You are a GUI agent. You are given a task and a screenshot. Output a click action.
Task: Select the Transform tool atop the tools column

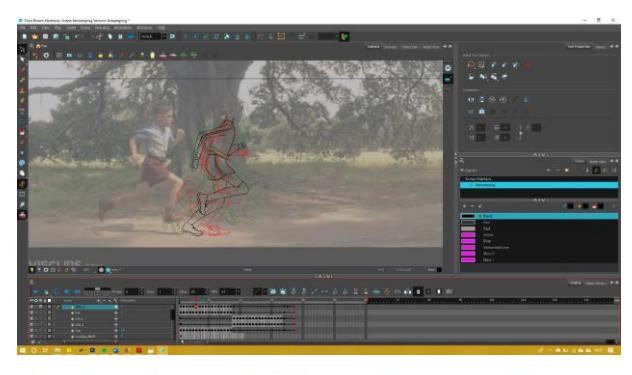(22, 50)
